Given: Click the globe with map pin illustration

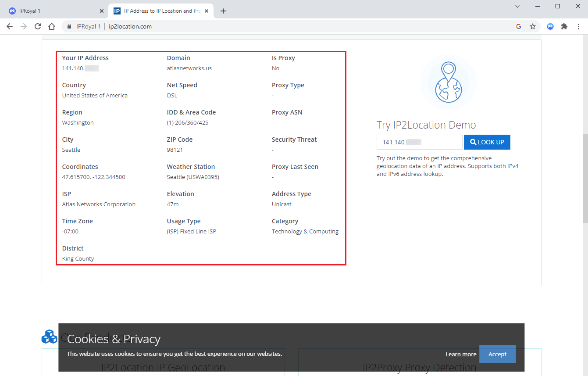Looking at the screenshot, I should point(449,82).
